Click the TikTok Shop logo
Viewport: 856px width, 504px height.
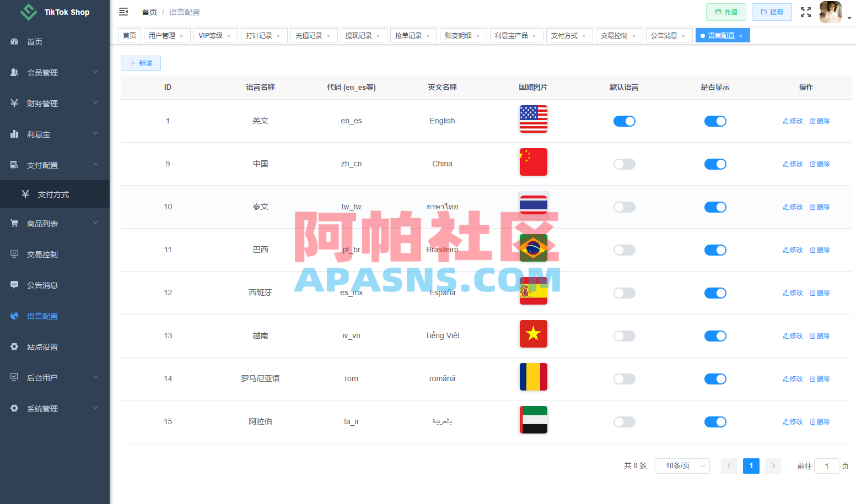(x=55, y=12)
